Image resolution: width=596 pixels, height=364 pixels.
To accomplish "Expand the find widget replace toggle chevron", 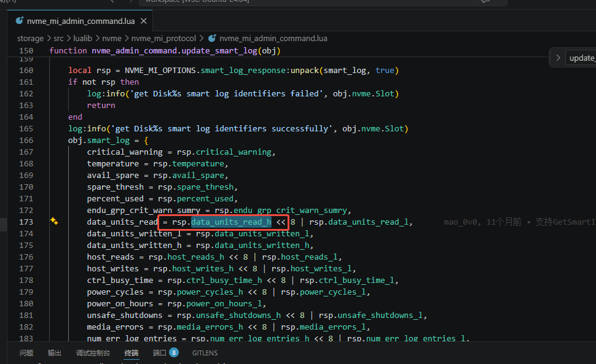I will click(x=558, y=58).
